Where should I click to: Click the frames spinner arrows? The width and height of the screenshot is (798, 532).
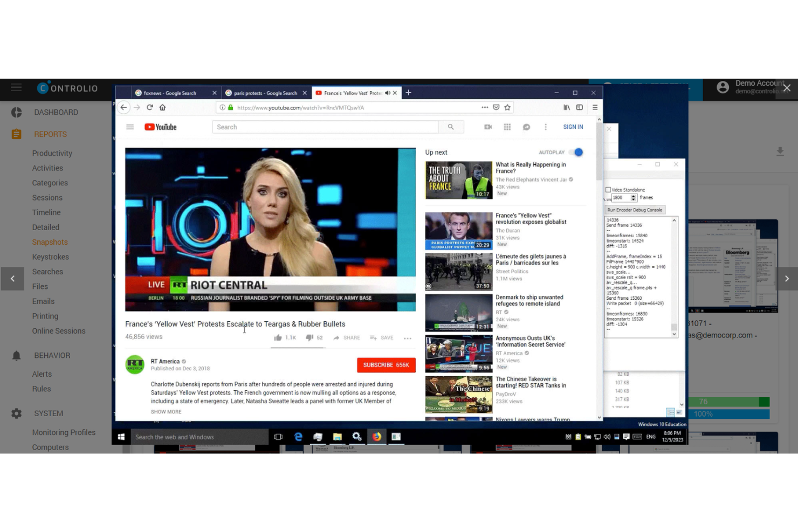[634, 198]
